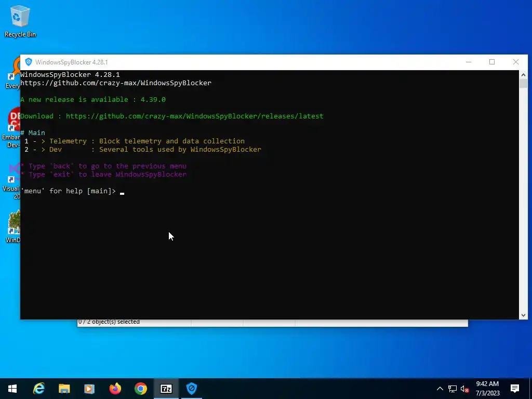Open the Embarcadero Dev-C++ desktop shortcut
The image size is (532, 399).
click(11, 128)
